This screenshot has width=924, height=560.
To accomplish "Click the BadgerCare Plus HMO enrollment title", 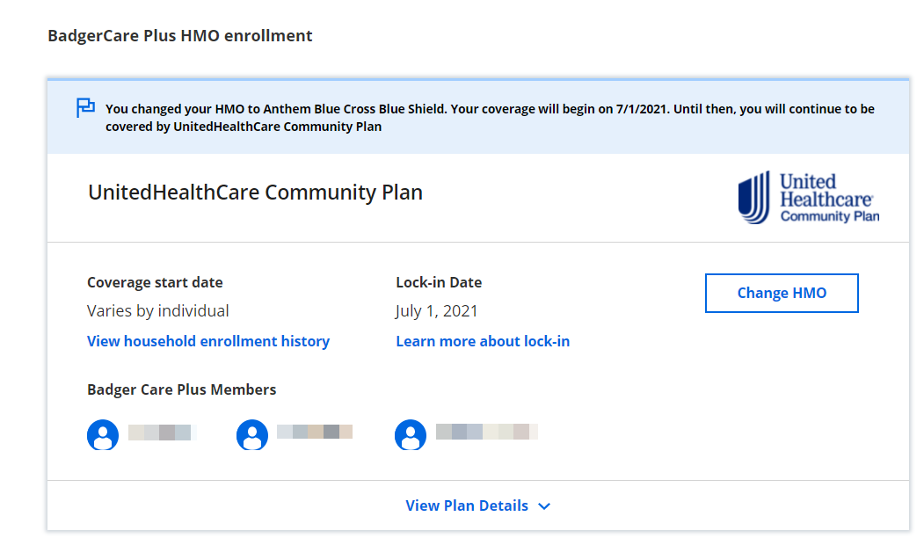I will 180,36.
